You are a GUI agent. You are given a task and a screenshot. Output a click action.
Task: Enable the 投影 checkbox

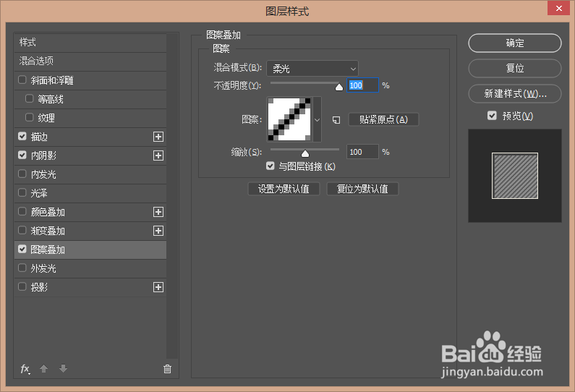coord(22,286)
